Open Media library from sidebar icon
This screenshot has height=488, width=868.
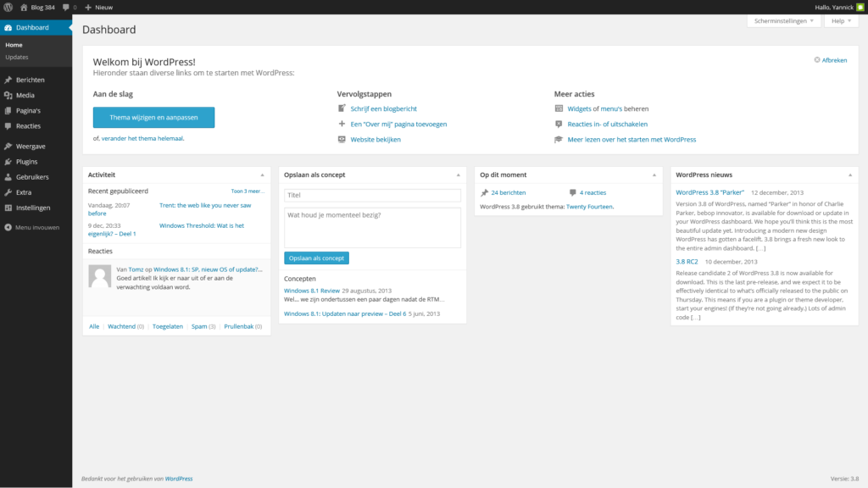(8, 95)
